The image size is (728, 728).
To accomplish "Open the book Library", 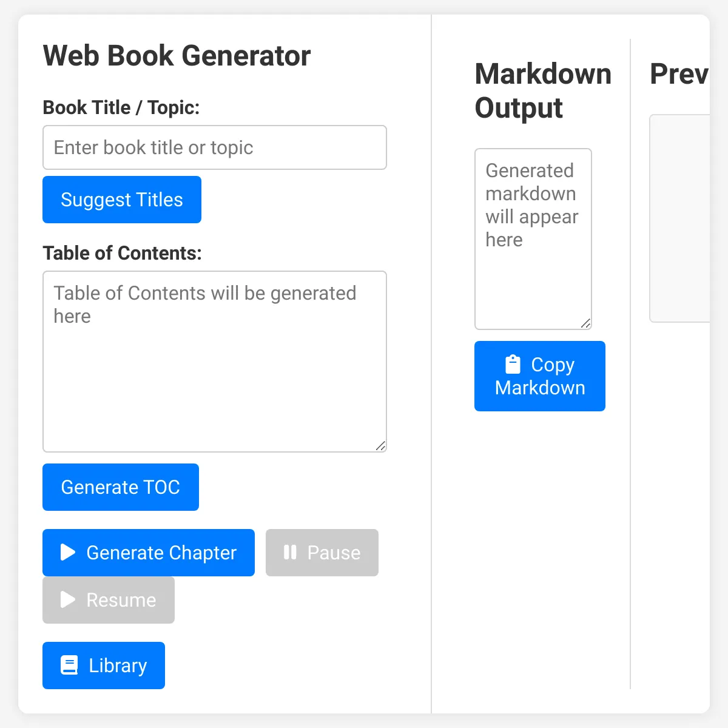I will (x=103, y=665).
